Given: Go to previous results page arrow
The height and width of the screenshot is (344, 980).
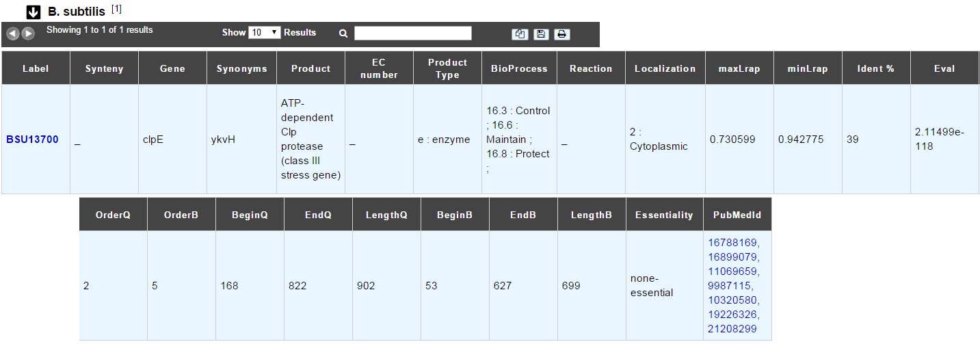Looking at the screenshot, I should pyautogui.click(x=13, y=34).
